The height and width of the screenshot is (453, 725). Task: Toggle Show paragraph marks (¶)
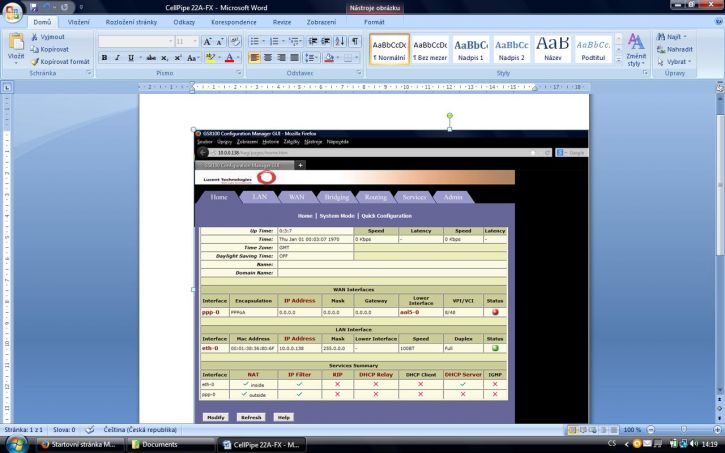pyautogui.click(x=355, y=42)
